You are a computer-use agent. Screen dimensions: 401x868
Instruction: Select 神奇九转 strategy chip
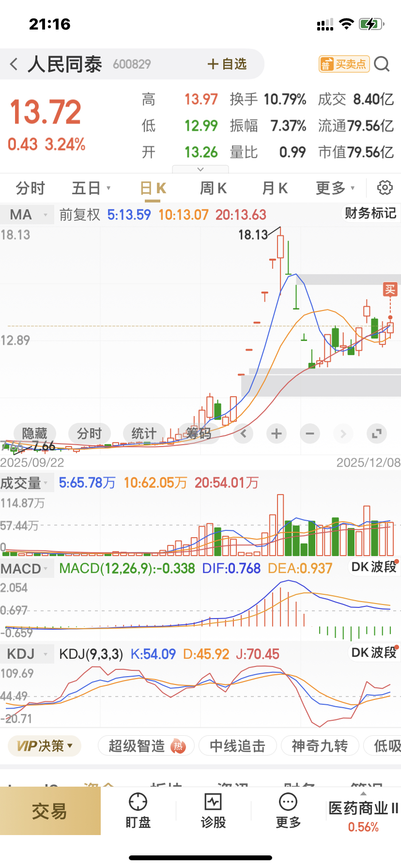coord(320,746)
